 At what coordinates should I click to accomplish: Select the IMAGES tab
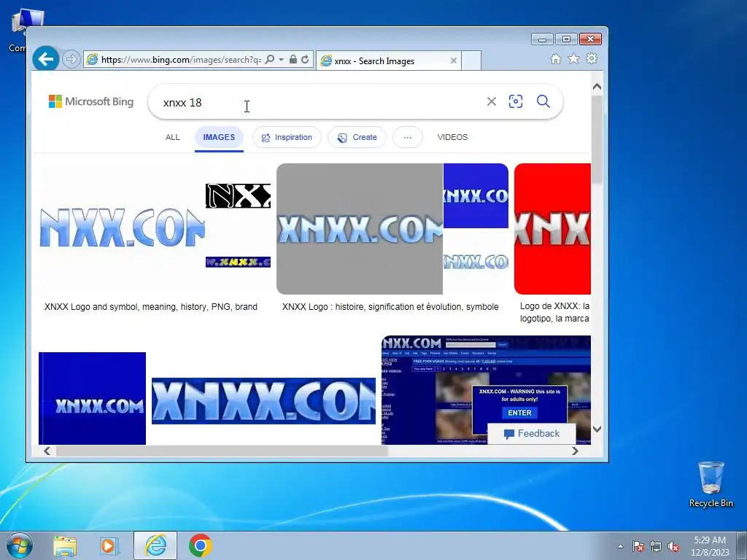[x=219, y=137]
